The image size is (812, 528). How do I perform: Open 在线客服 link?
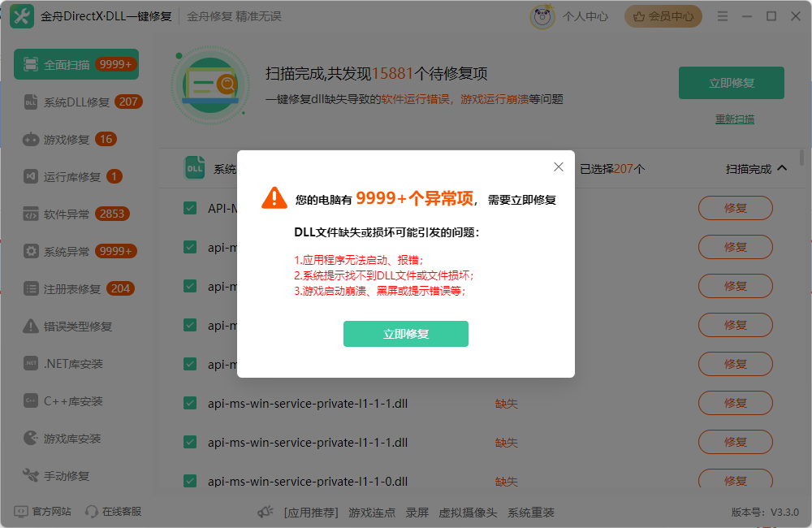[122, 512]
